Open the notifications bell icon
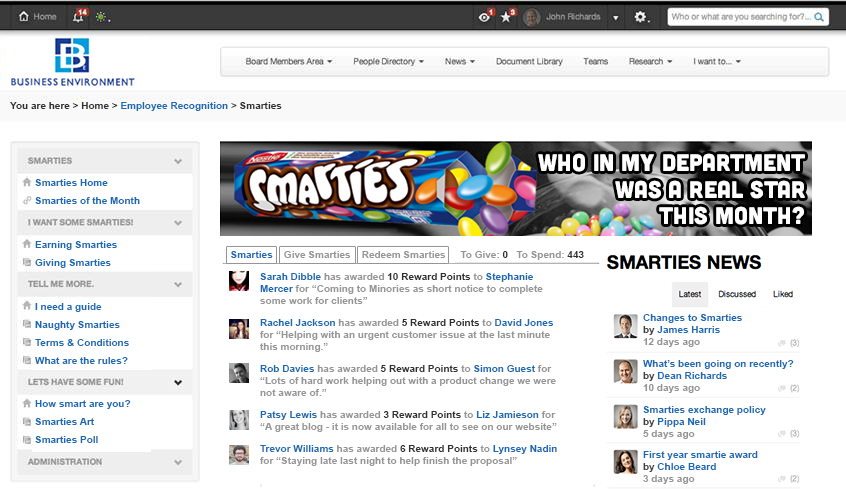846x490 pixels. [79, 16]
